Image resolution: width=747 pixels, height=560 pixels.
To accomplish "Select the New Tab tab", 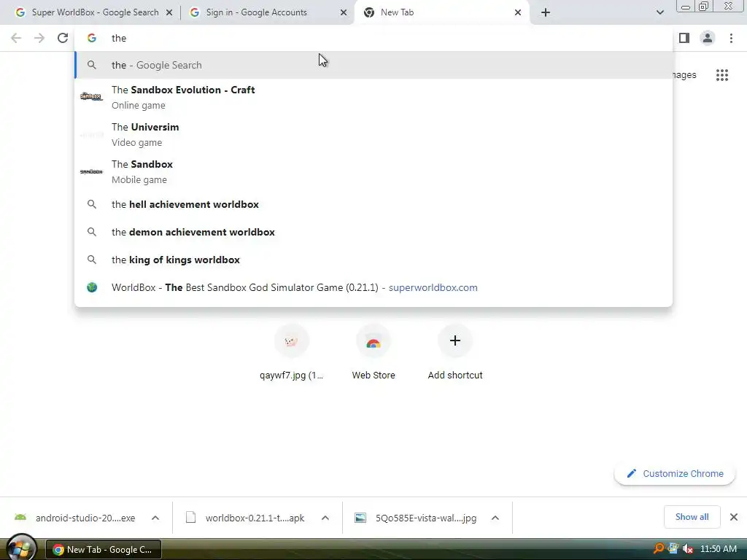I will click(x=441, y=12).
